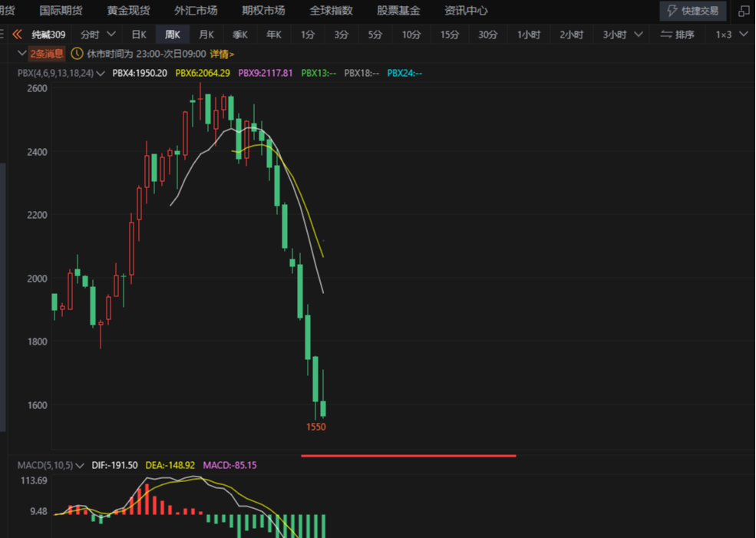Open the PBX(4,6,9,13,18,24) indicator dropdown
This screenshot has height=538, width=756.
pos(61,73)
